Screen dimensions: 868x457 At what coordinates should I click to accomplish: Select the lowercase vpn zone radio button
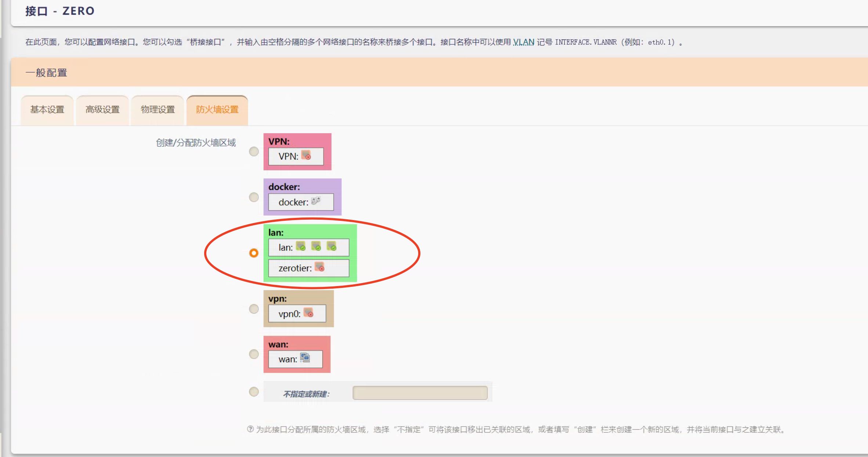point(254,309)
